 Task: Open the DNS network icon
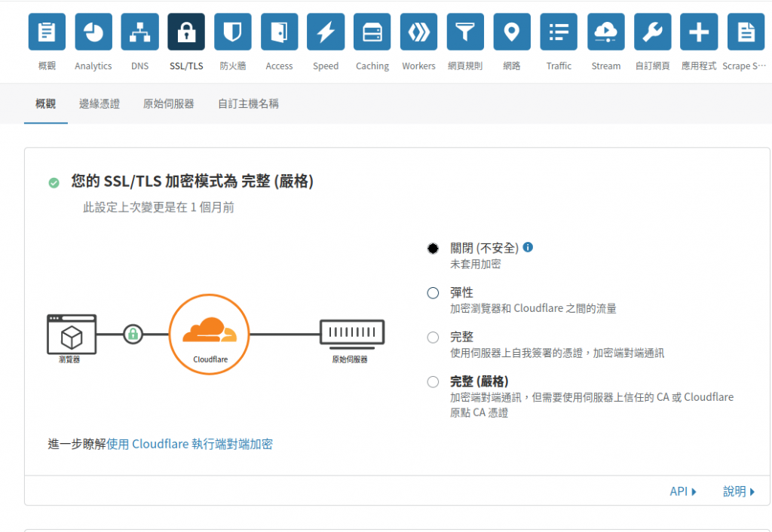pyautogui.click(x=139, y=32)
